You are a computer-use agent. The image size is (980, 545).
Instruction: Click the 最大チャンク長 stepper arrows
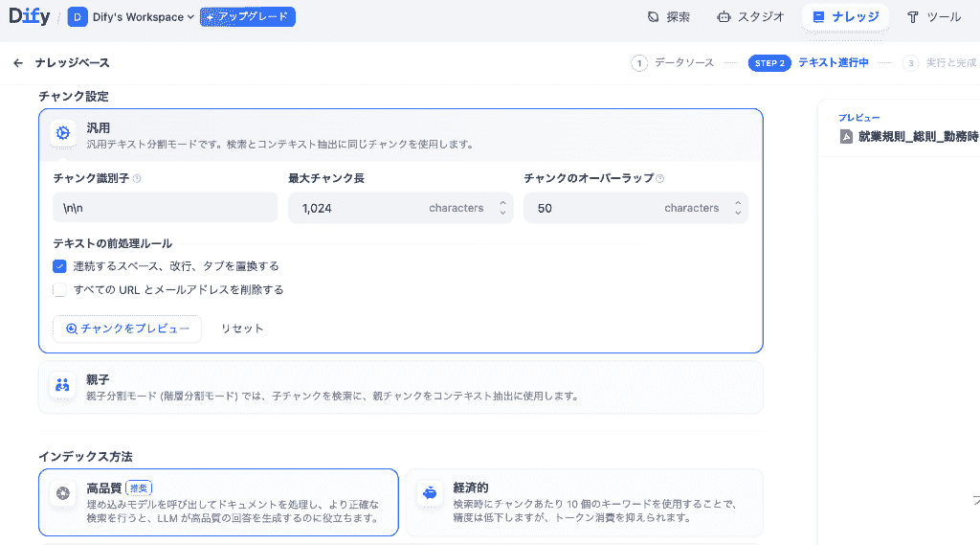click(x=502, y=208)
